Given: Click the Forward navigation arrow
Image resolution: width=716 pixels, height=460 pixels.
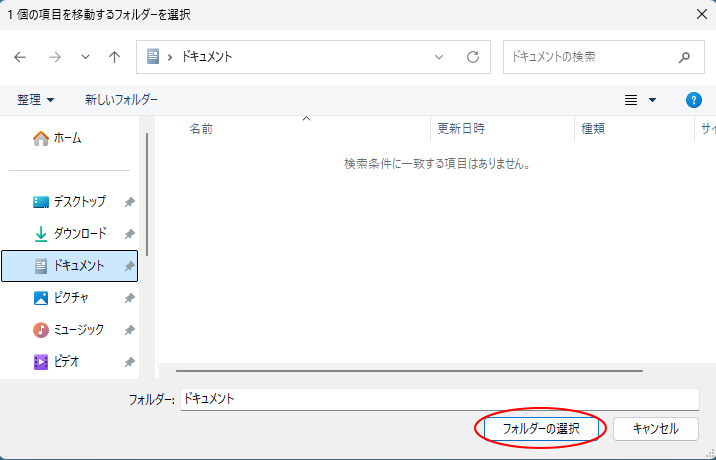Looking at the screenshot, I should [x=54, y=57].
